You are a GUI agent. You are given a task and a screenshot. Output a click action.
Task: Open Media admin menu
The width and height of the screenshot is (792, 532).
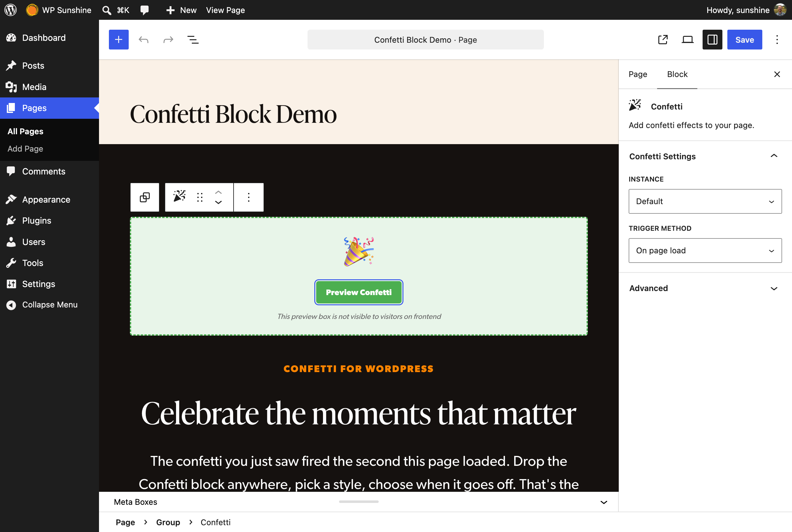(x=49, y=87)
